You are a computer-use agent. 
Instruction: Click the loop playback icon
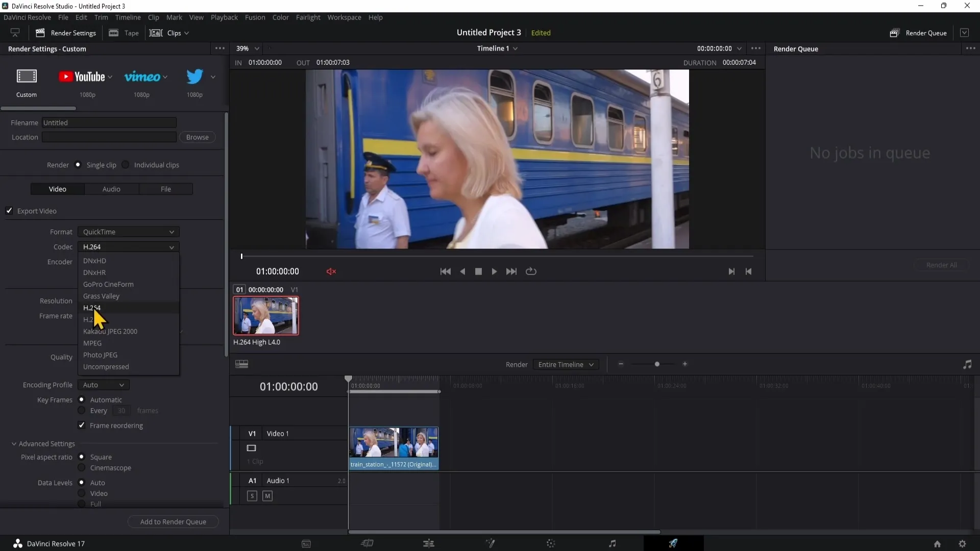(531, 271)
